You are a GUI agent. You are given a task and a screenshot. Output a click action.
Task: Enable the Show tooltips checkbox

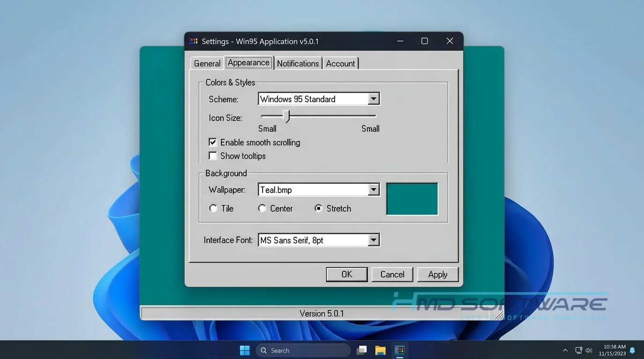click(213, 156)
